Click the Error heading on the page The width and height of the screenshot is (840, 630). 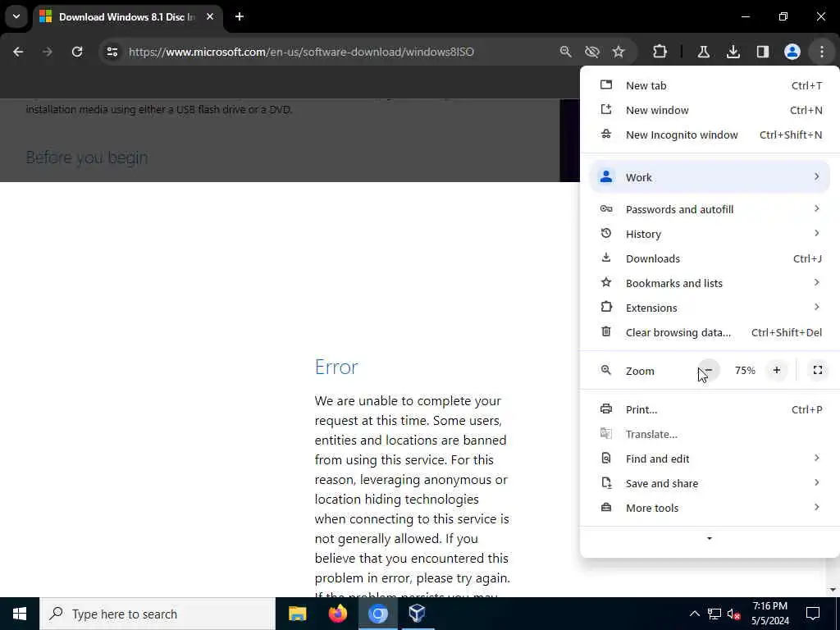[x=336, y=367]
